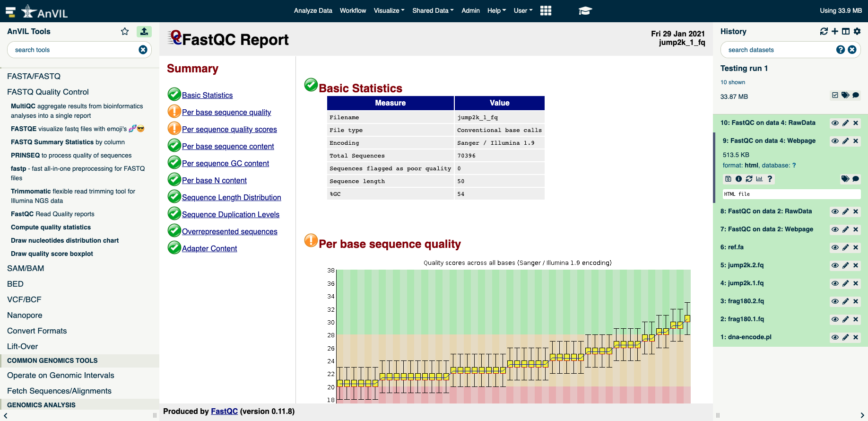Edit history annotation comment icon

point(856,95)
